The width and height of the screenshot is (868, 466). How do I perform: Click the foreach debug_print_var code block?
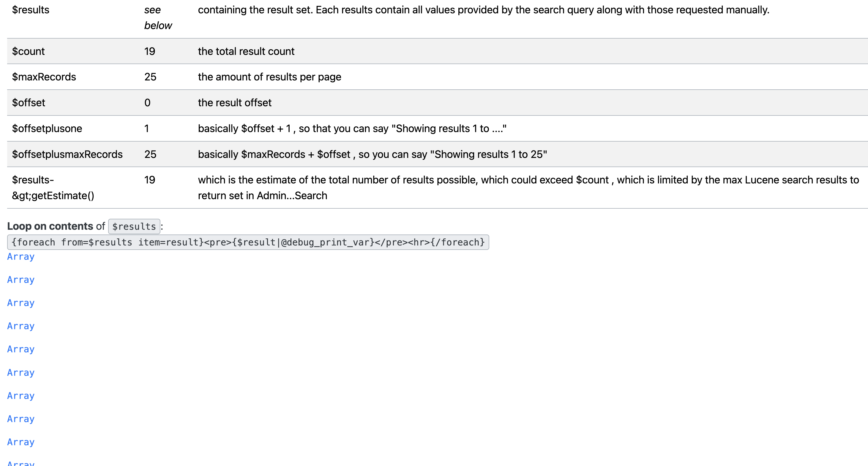coord(248,242)
